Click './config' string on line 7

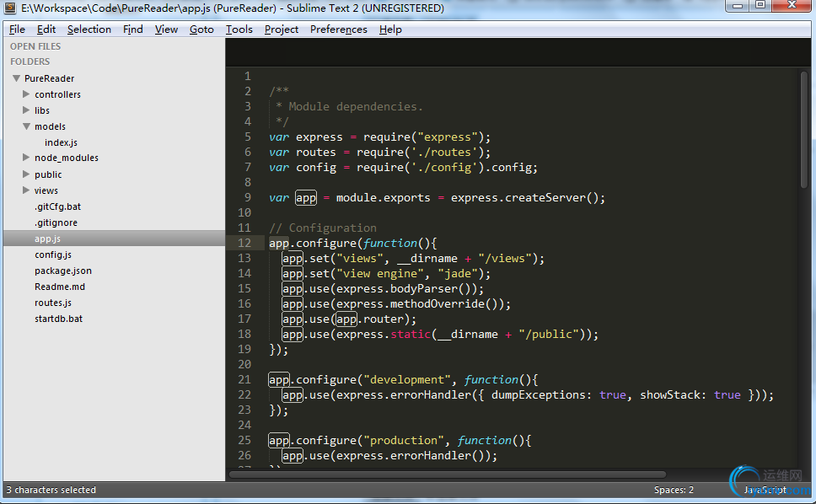tap(444, 168)
